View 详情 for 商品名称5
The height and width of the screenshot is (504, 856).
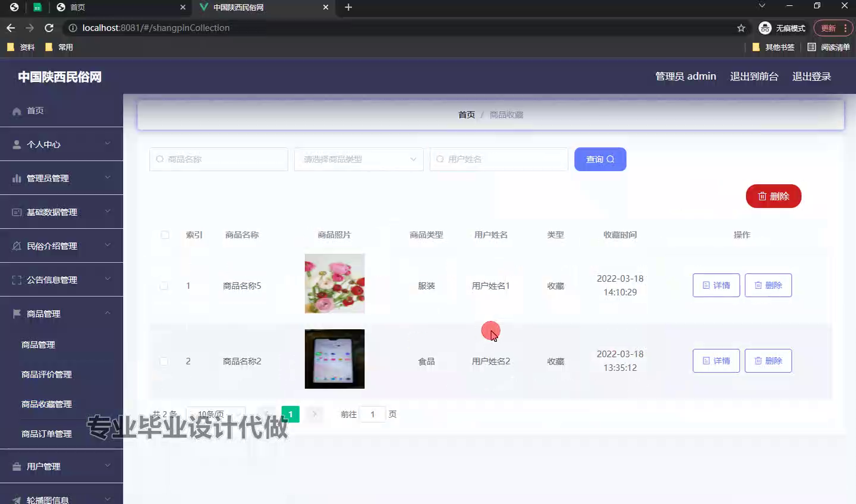click(x=716, y=285)
